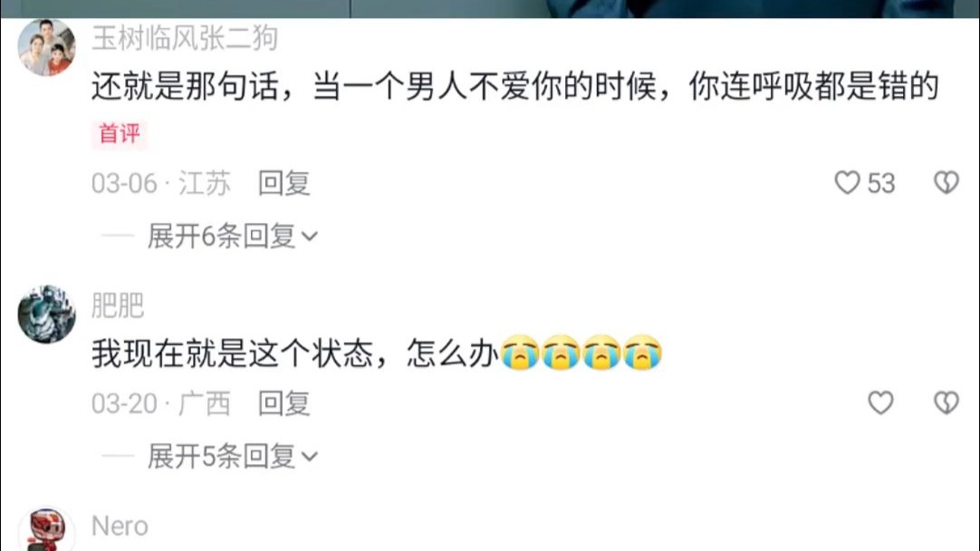Open 玉树临风张二狗's avatar photo
This screenshot has width=980, height=551.
[x=47, y=47]
